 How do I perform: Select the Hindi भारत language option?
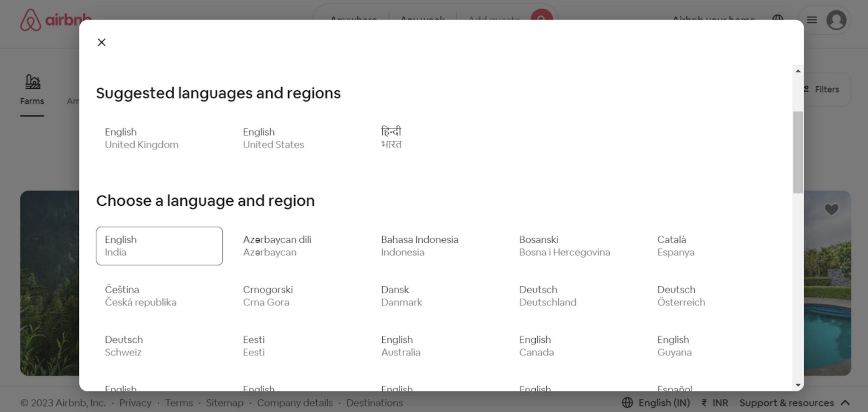pos(391,138)
